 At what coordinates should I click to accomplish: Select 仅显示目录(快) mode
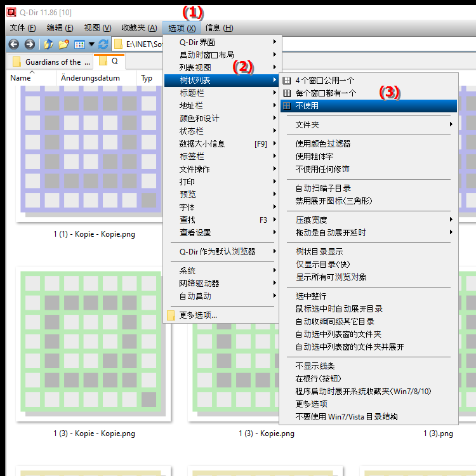pyautogui.click(x=369, y=265)
